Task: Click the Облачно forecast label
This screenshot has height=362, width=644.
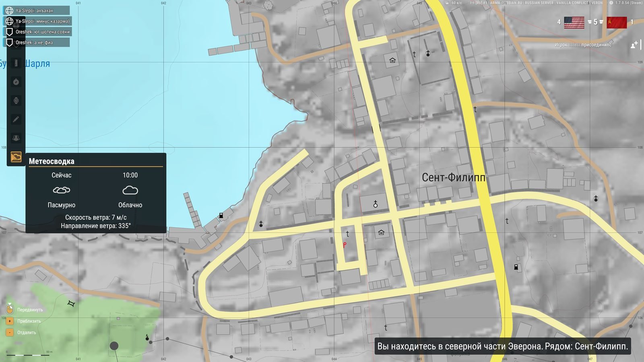Action: pos(130,205)
